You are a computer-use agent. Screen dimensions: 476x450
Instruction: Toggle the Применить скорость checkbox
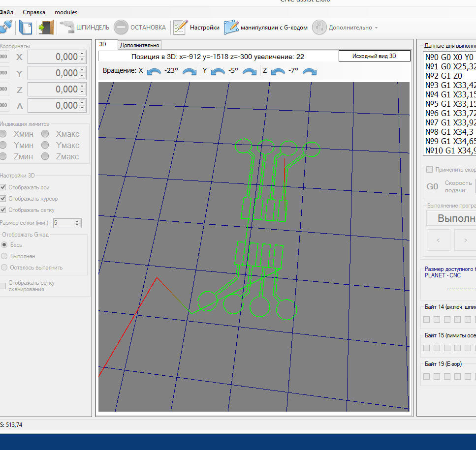pos(429,170)
